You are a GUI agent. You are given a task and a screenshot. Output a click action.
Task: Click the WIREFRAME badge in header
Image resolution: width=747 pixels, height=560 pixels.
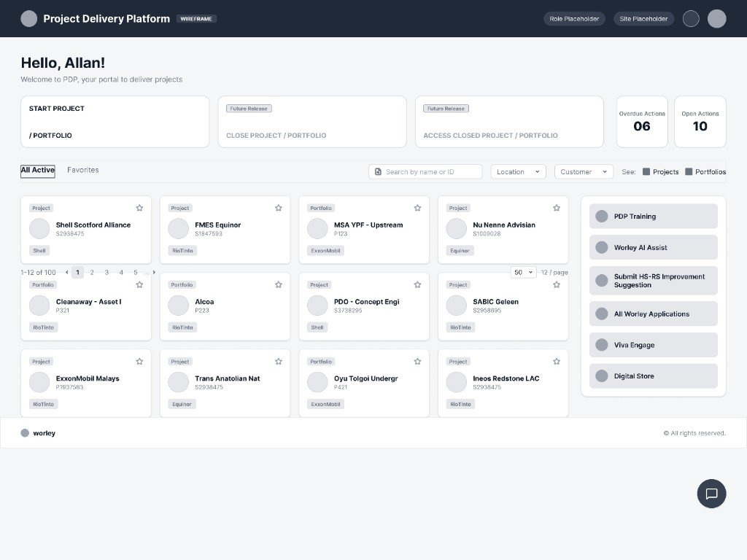point(196,18)
